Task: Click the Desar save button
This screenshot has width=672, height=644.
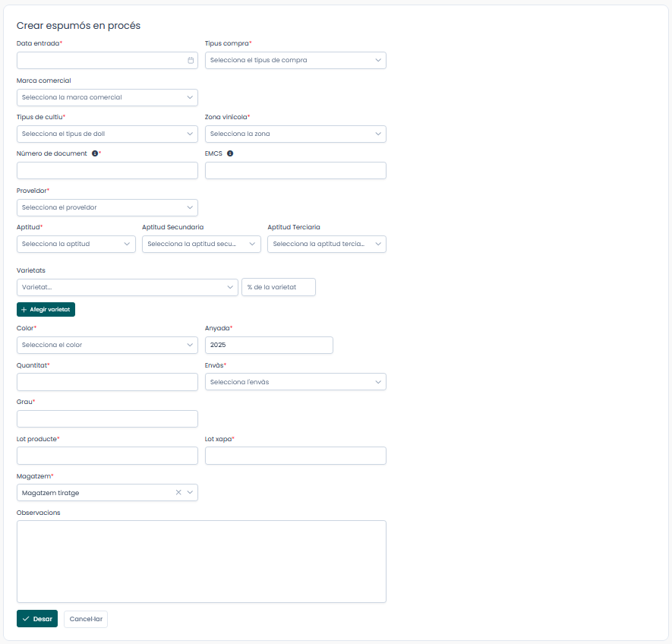Action: tap(37, 619)
